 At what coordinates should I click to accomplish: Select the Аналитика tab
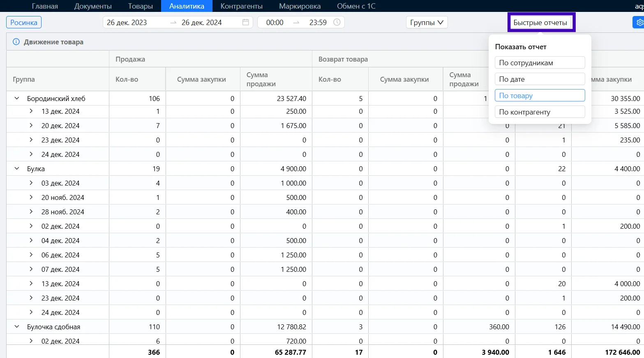coord(187,6)
